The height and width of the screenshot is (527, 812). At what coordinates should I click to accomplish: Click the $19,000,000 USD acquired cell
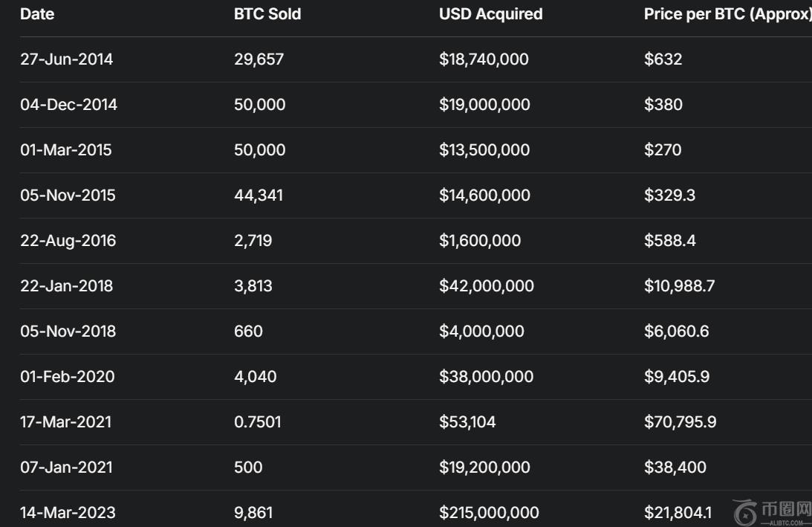tap(484, 105)
